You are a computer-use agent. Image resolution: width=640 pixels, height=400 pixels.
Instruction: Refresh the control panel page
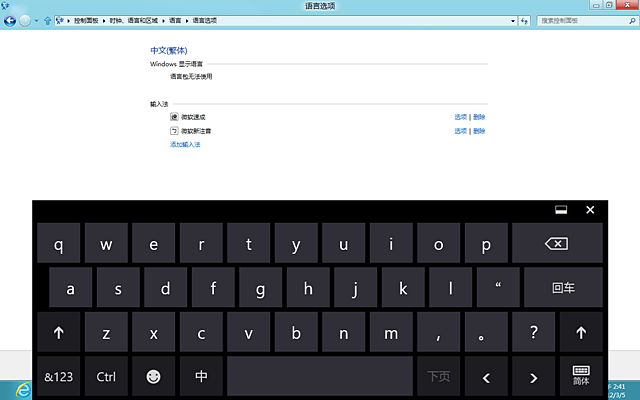tap(524, 21)
